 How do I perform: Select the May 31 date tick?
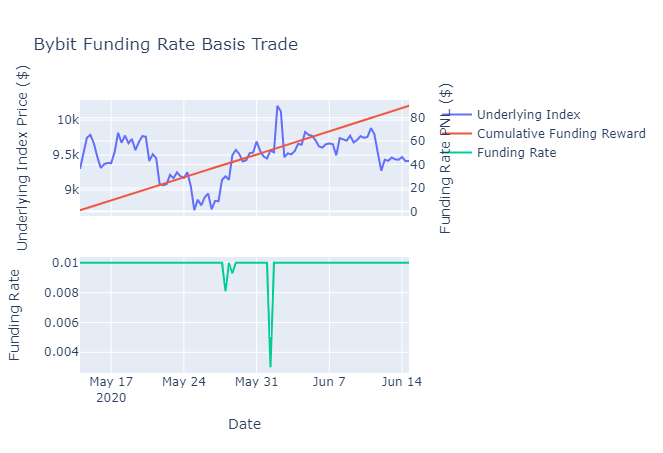click(256, 382)
